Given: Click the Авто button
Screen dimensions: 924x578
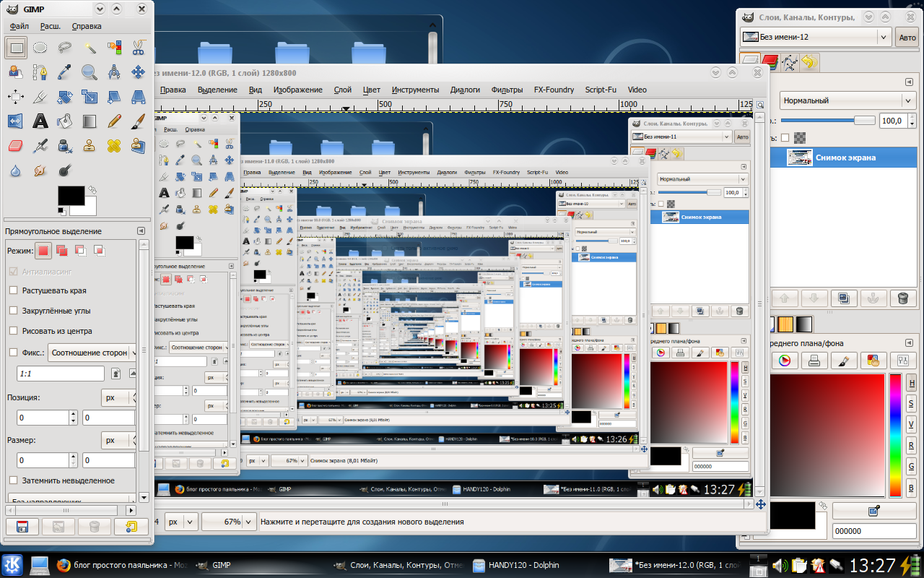Looking at the screenshot, I should 907,38.
